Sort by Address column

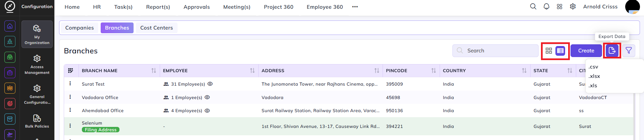pyautogui.click(x=377, y=71)
